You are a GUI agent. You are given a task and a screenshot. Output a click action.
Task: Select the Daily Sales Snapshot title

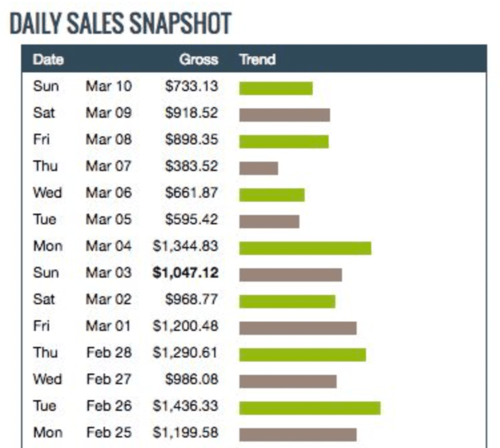120,23
